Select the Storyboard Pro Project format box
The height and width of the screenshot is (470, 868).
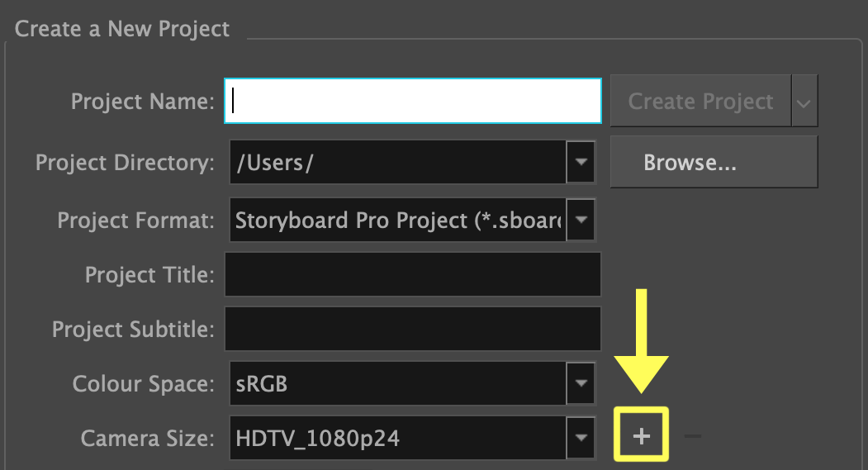[397, 221]
